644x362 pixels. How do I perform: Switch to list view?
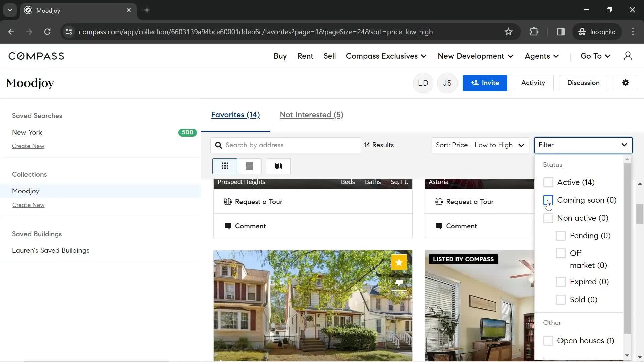tap(249, 166)
